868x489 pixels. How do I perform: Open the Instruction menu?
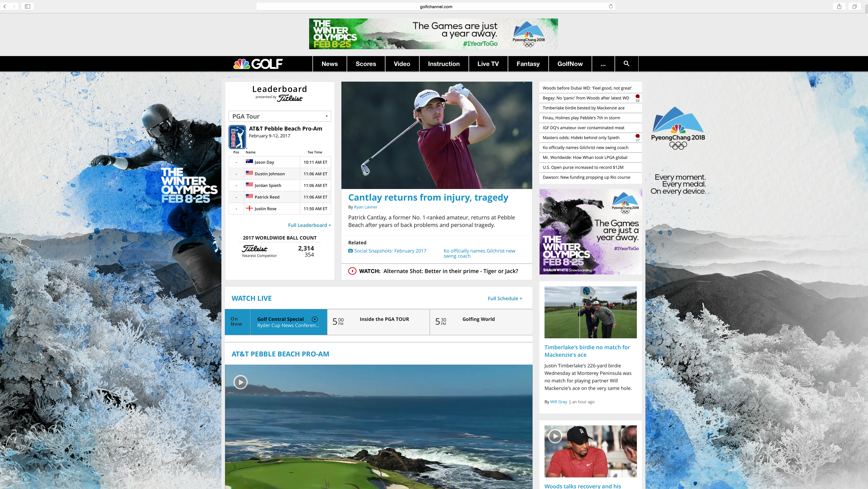point(444,64)
